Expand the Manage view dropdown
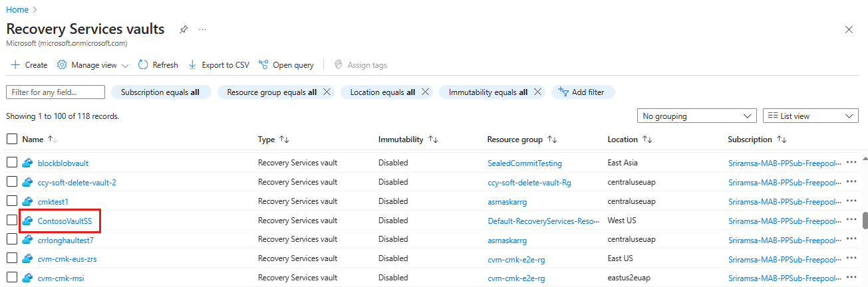 pos(125,65)
